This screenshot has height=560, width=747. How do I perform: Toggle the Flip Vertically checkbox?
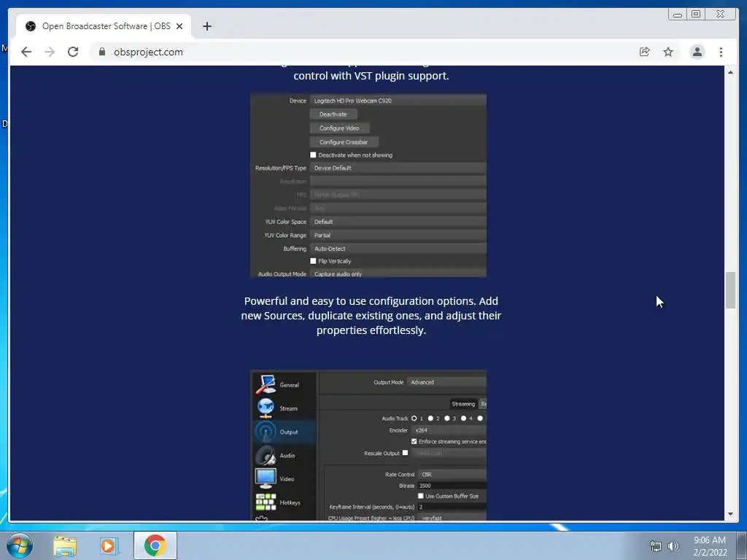point(313,261)
